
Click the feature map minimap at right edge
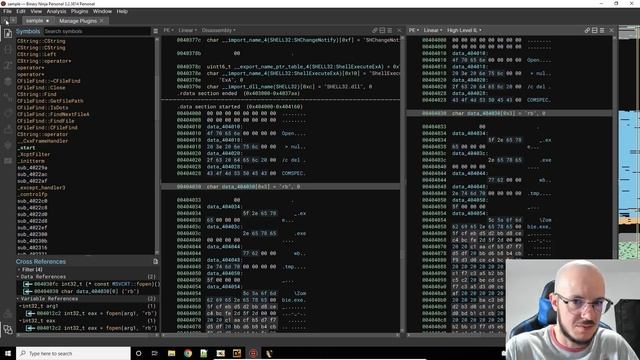629,143
